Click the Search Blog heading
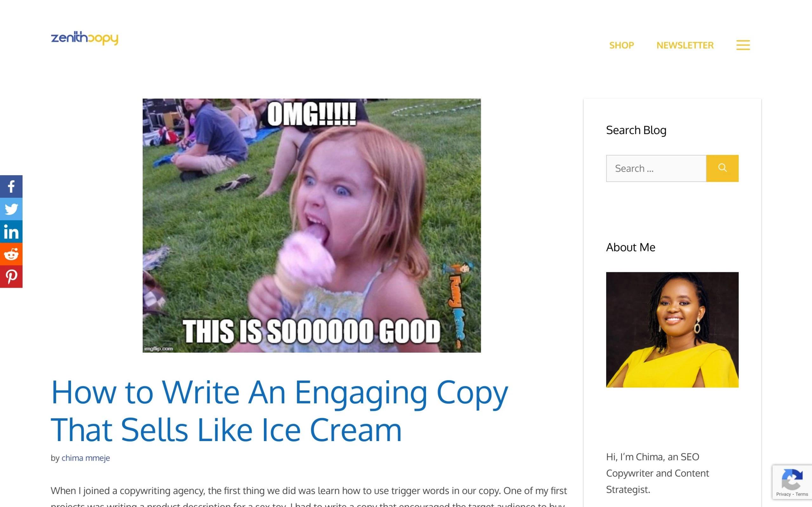The height and width of the screenshot is (507, 812). pos(636,130)
